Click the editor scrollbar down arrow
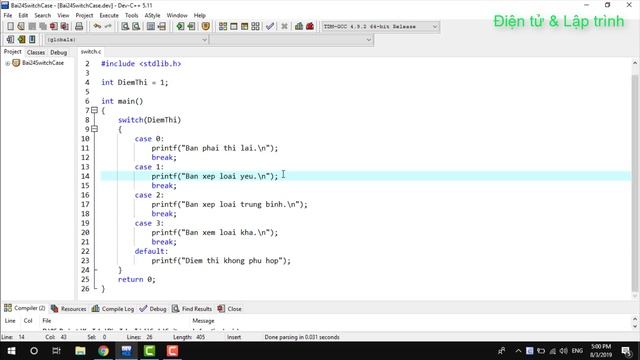 pos(635,296)
